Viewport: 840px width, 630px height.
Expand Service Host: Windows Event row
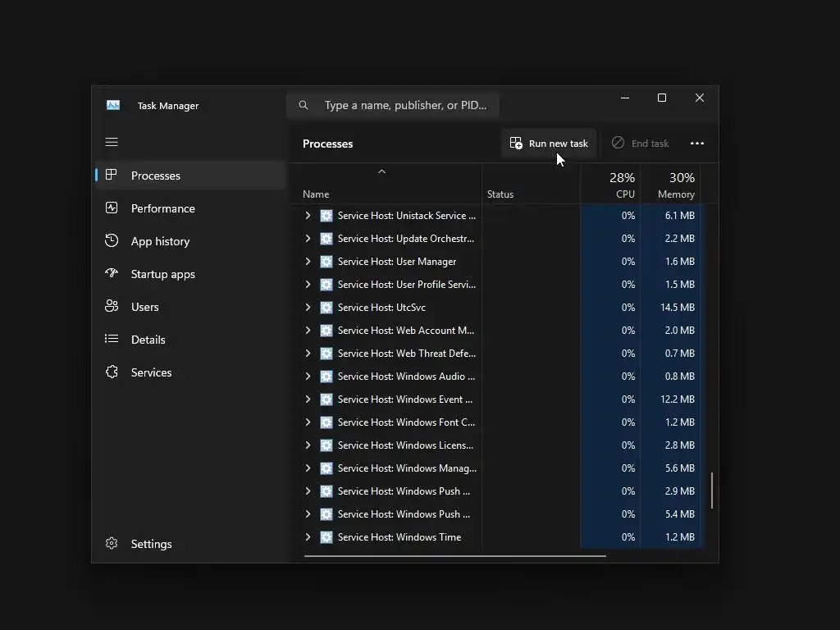pos(308,399)
